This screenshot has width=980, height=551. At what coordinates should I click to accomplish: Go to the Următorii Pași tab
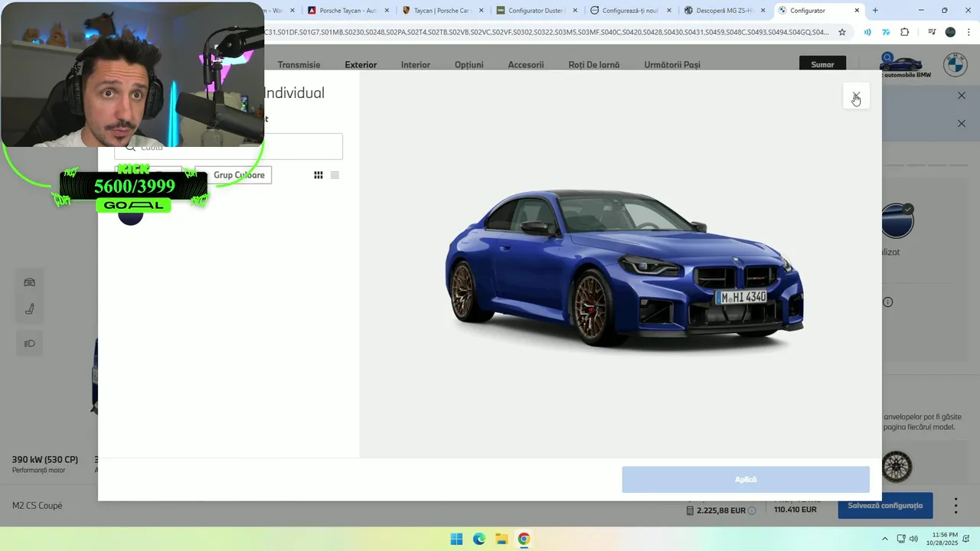(672, 65)
